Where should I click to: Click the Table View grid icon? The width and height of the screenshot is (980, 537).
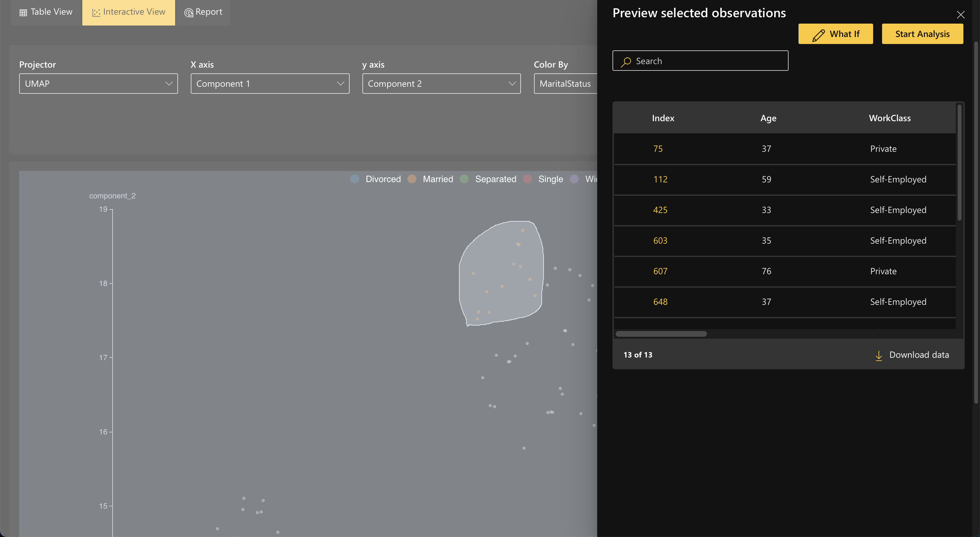23,12
